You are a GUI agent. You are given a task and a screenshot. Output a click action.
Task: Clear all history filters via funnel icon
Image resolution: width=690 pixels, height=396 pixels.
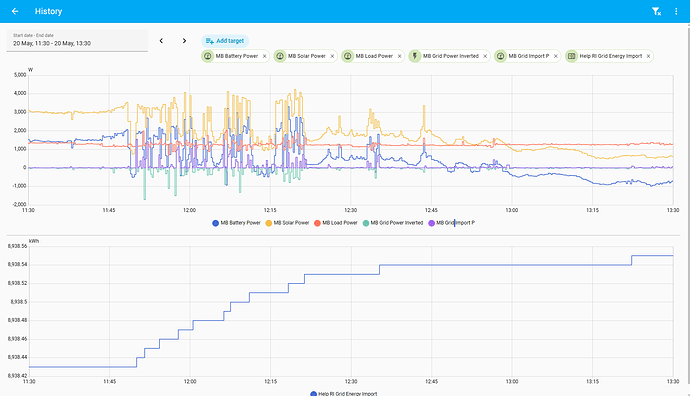656,11
